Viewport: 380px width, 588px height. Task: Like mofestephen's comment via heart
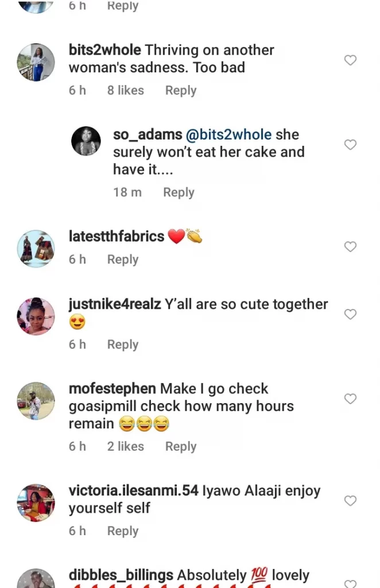pos(350,399)
